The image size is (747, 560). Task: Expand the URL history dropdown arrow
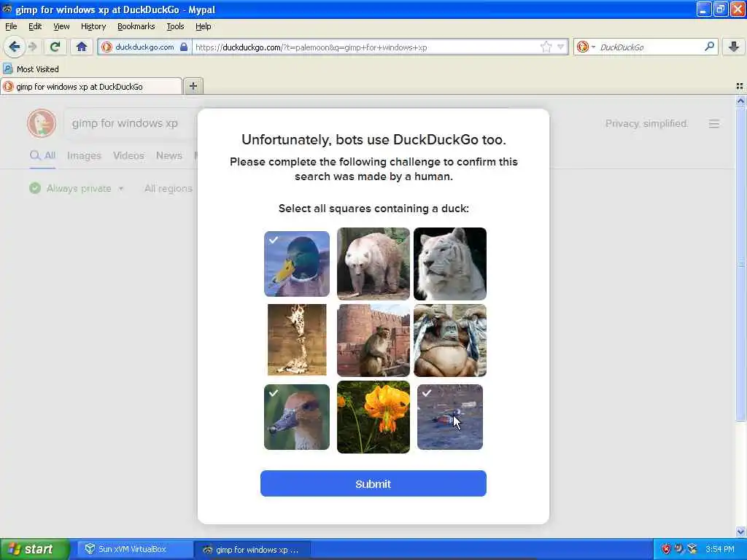click(561, 47)
